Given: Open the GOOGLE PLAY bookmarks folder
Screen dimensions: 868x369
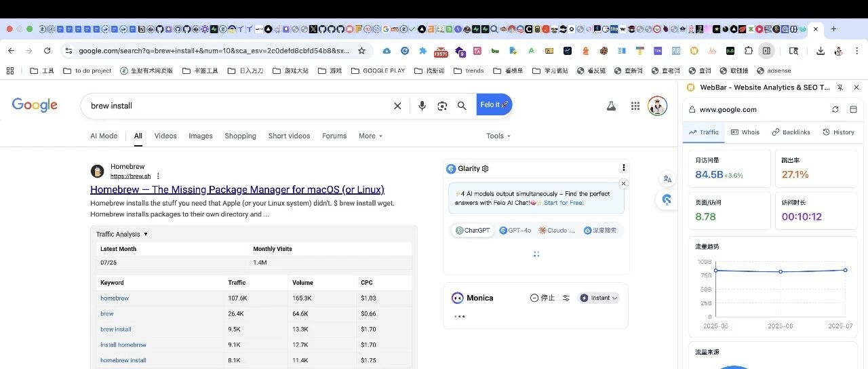Looking at the screenshot, I should (378, 71).
